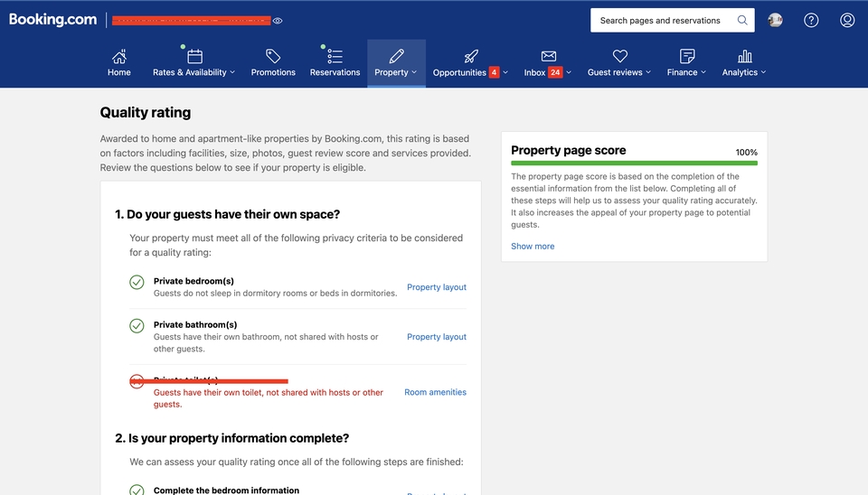Open Property layout link for Private bedroom(s)
Screen dimensions: 868x495
pos(437,287)
